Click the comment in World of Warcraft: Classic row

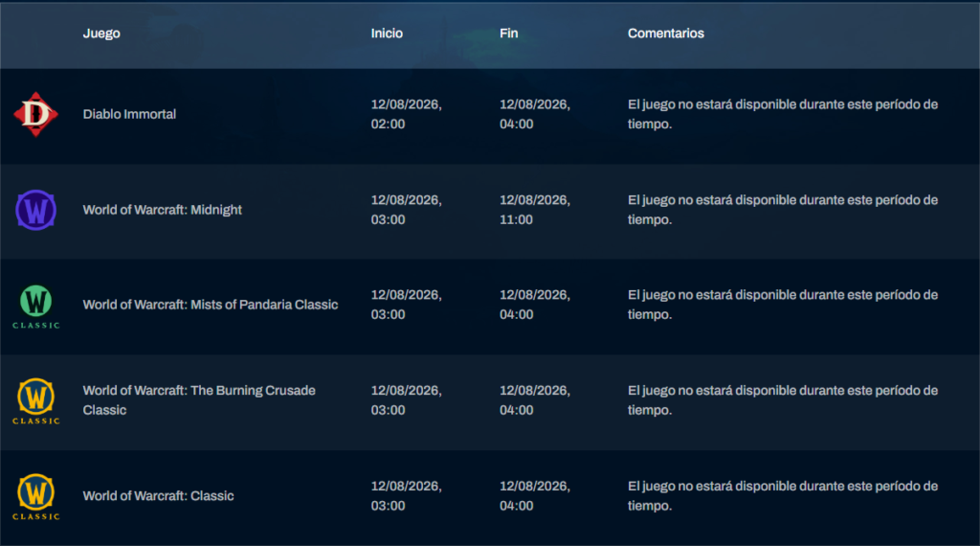[783, 496]
